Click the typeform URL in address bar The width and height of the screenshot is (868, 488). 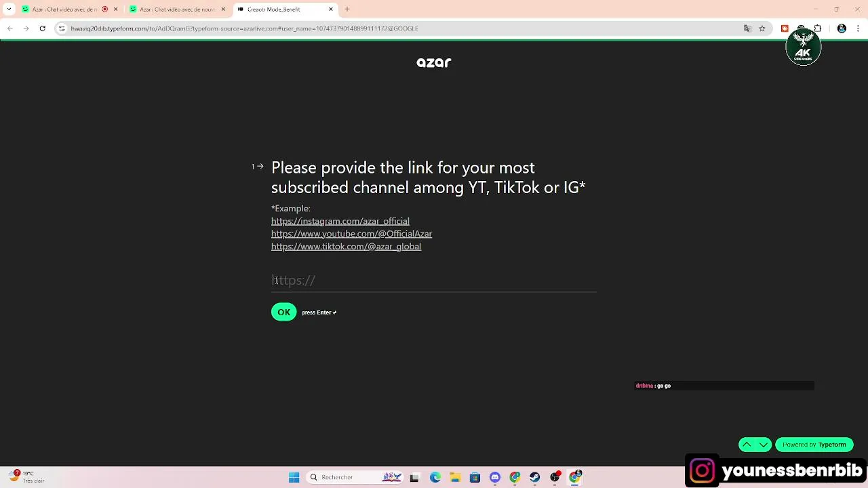pyautogui.click(x=244, y=28)
